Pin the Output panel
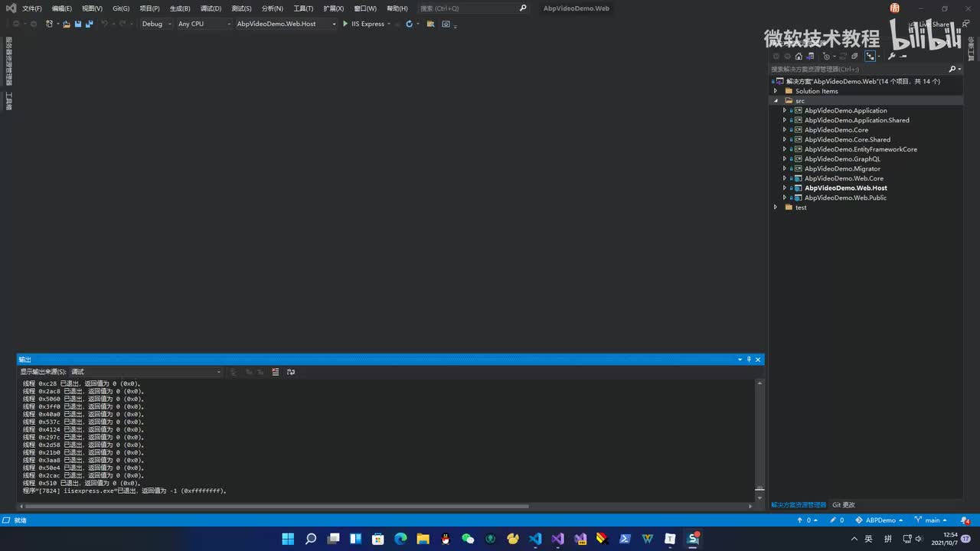 click(x=749, y=359)
